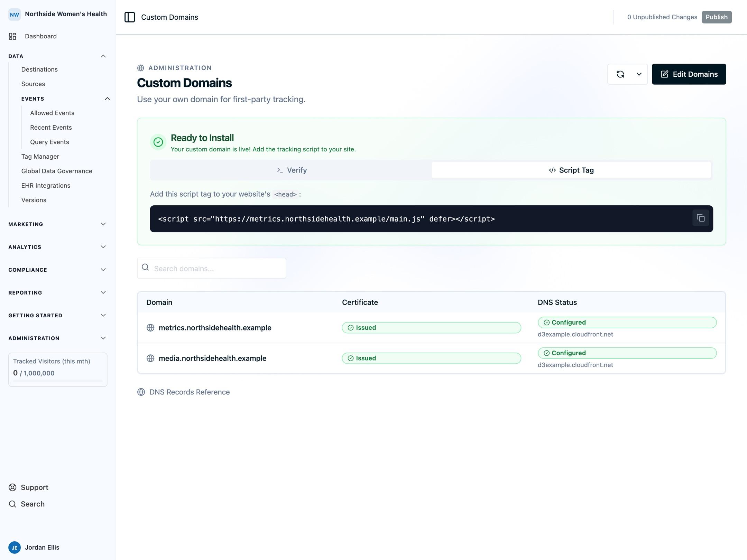Click the pencil icon on Edit Domains

click(664, 74)
